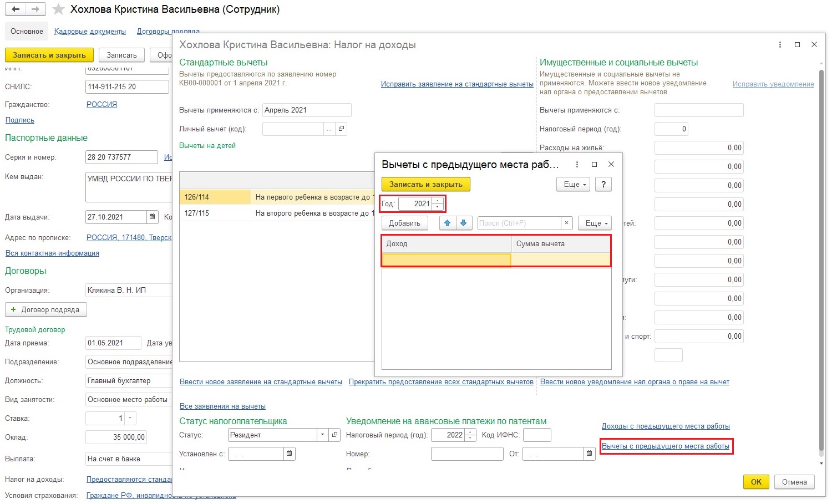Open selection ellipsis of Личный вычет field
Screen dimensions: 837x504
tap(329, 129)
